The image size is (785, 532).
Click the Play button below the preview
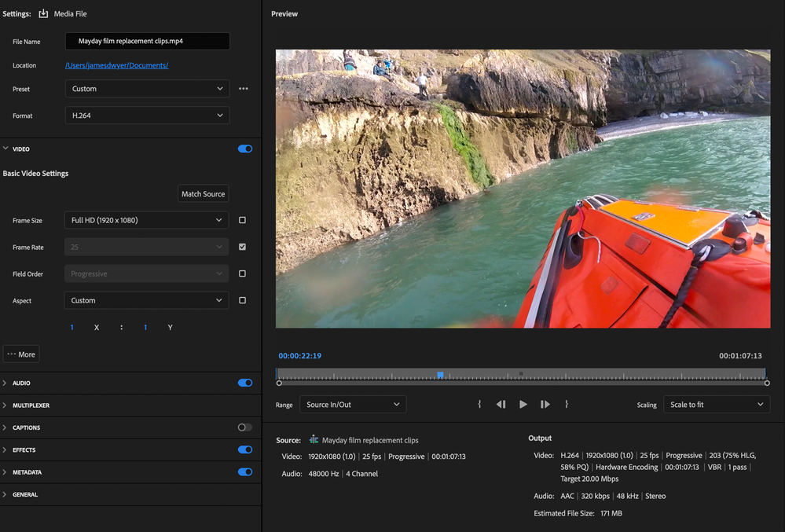[x=523, y=405]
